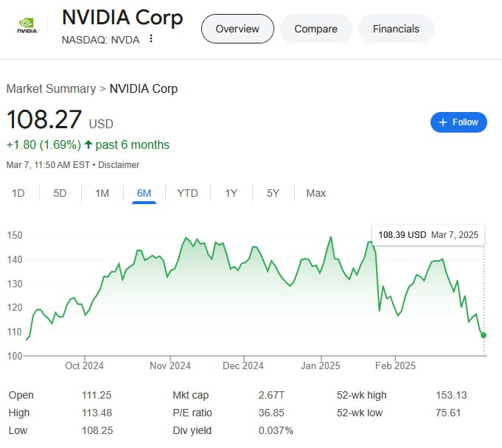Open the Overview tab

click(237, 29)
